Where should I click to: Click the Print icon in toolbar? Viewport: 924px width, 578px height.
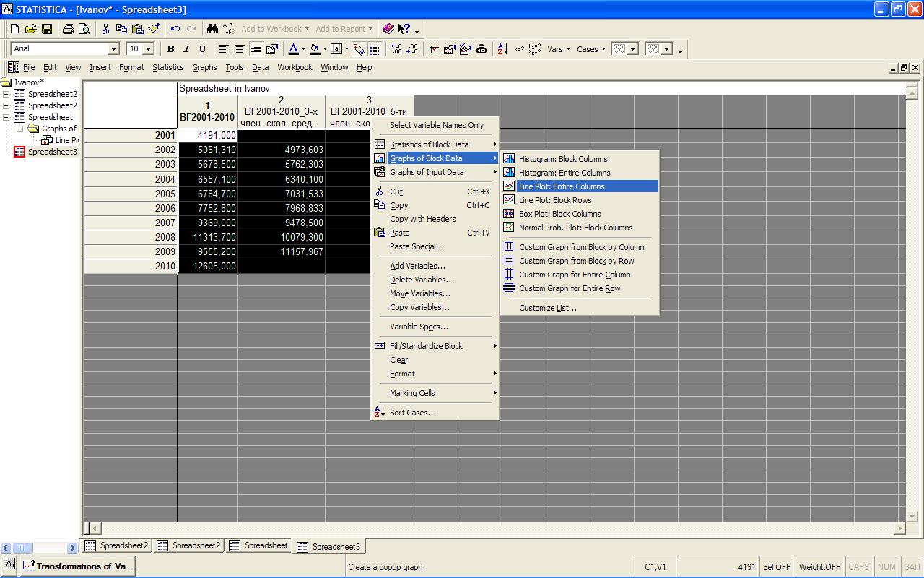click(68, 29)
